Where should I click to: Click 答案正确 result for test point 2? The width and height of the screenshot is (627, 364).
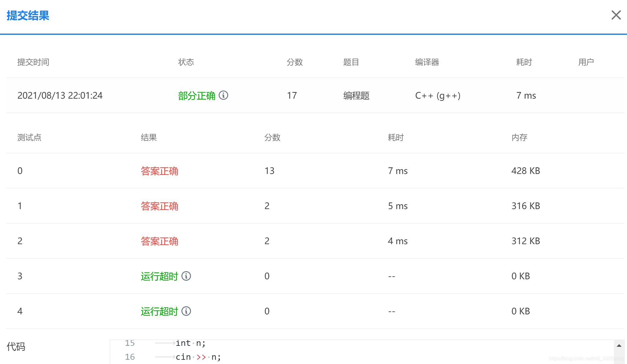click(x=159, y=241)
